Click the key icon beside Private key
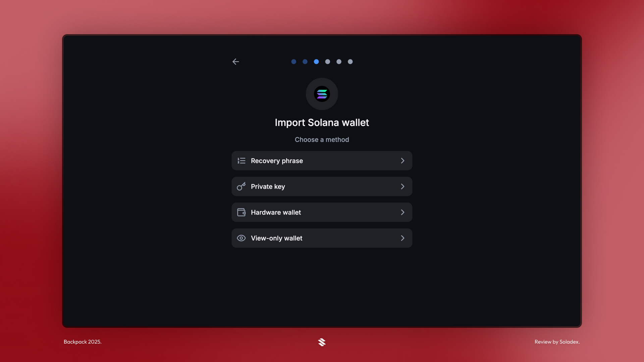The image size is (644, 362). pos(241,186)
